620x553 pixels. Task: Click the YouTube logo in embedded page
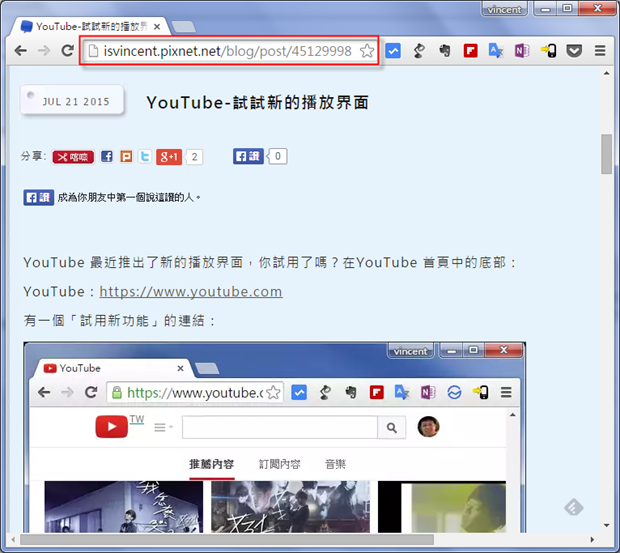coord(112,427)
